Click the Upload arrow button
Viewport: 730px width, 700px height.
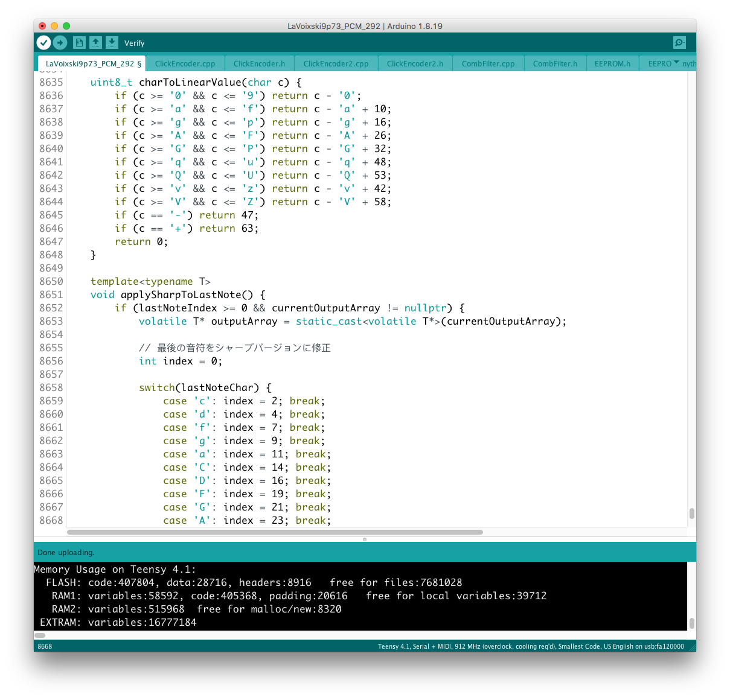tap(60, 42)
